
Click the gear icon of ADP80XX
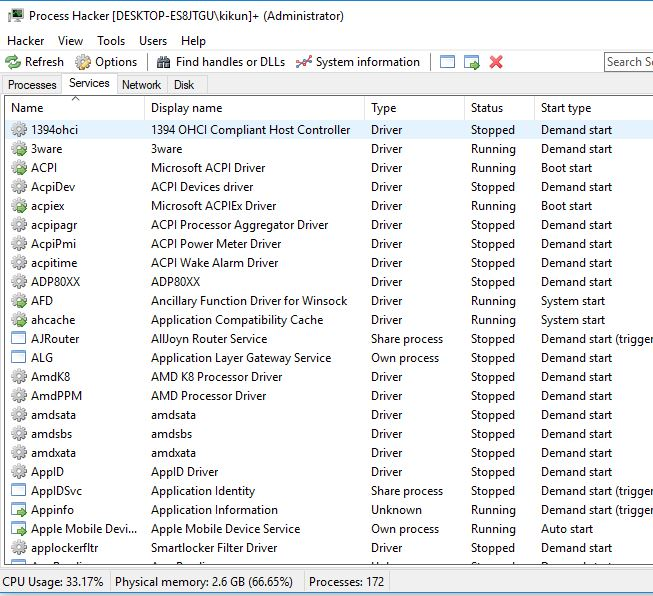tap(19, 282)
